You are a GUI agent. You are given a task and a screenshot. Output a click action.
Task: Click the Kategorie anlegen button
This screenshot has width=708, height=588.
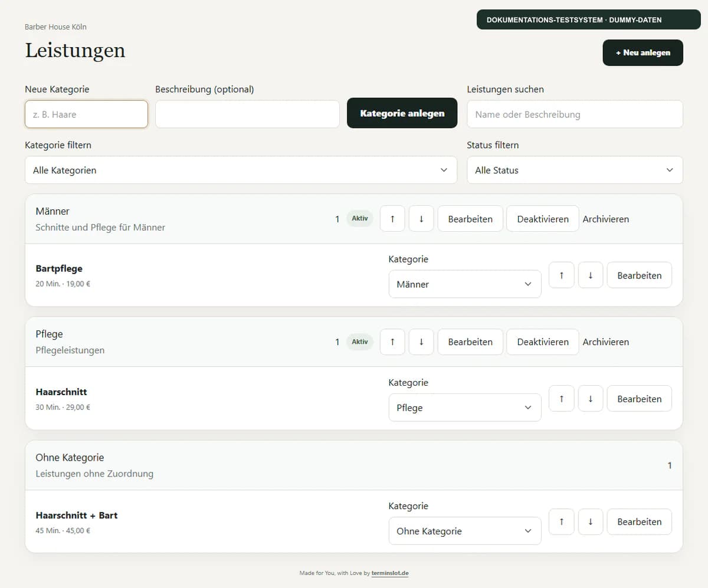(x=402, y=113)
